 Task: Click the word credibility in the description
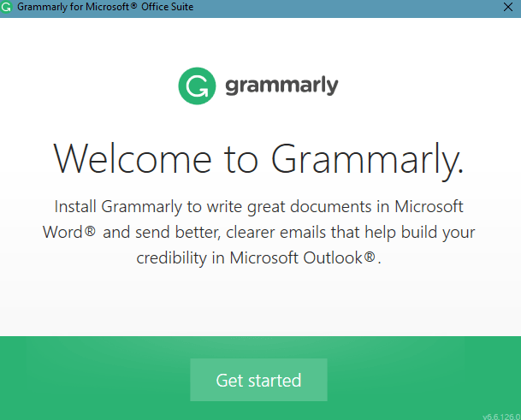171,257
